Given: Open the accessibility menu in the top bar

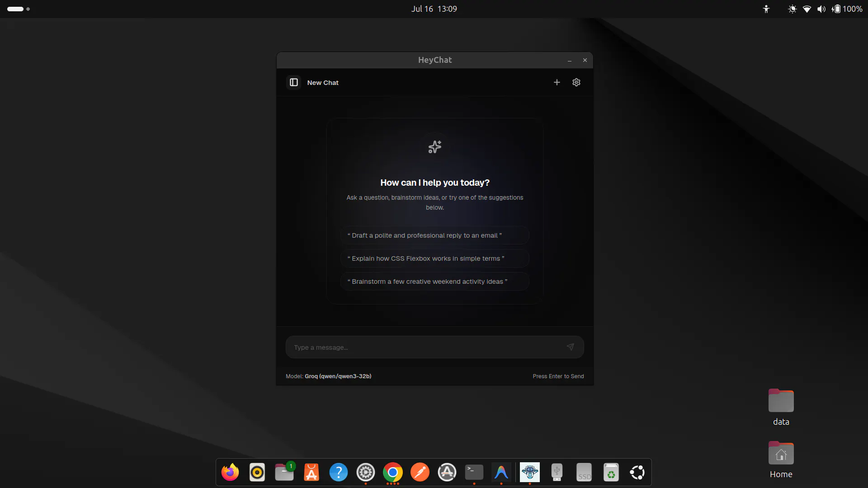Looking at the screenshot, I should pos(766,9).
